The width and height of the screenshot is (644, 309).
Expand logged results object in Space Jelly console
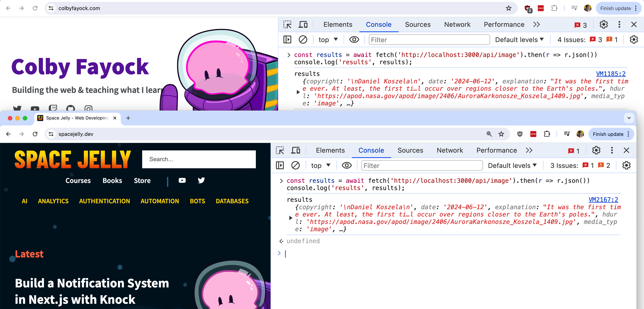[x=291, y=218]
